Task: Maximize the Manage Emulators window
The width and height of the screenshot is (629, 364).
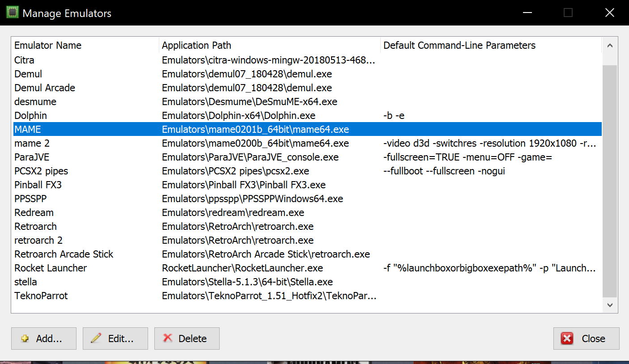Action: pos(568,13)
